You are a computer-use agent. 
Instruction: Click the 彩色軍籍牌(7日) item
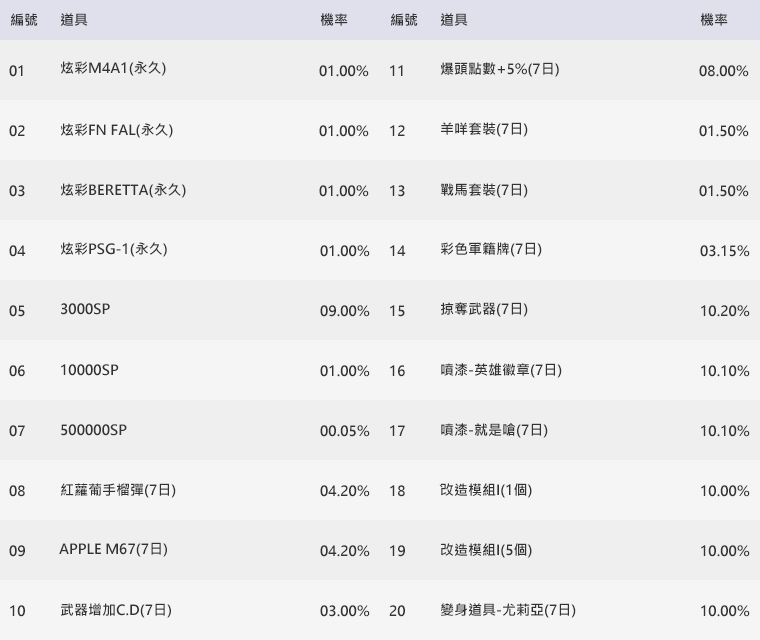(x=491, y=250)
